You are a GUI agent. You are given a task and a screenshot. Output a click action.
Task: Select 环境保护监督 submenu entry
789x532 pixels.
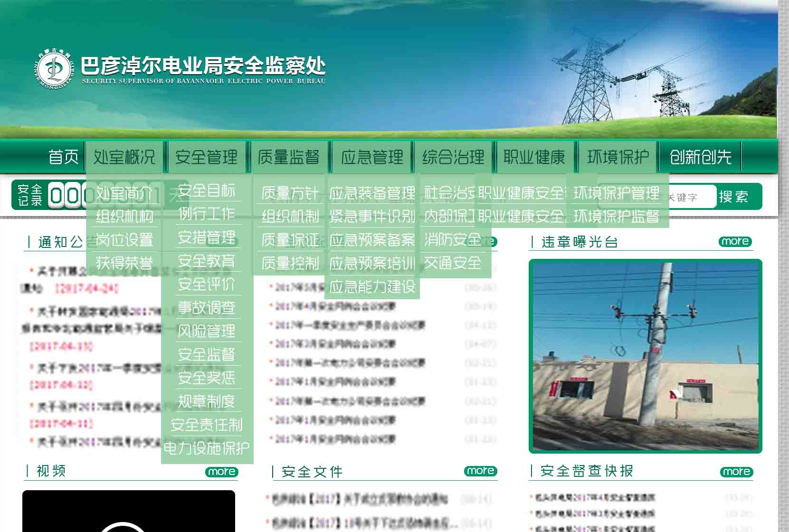pos(617,216)
